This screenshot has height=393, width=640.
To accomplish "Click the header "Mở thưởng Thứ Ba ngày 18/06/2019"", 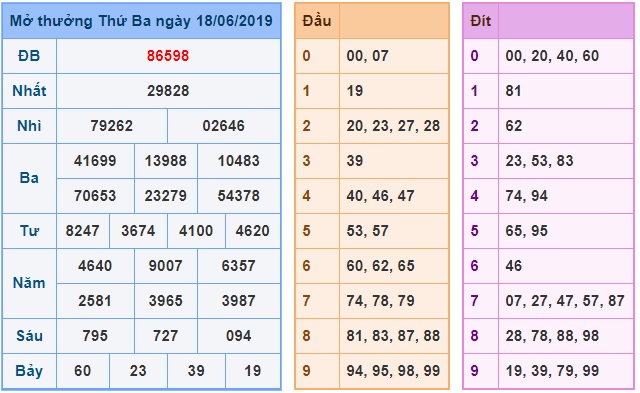I will tap(141, 21).
